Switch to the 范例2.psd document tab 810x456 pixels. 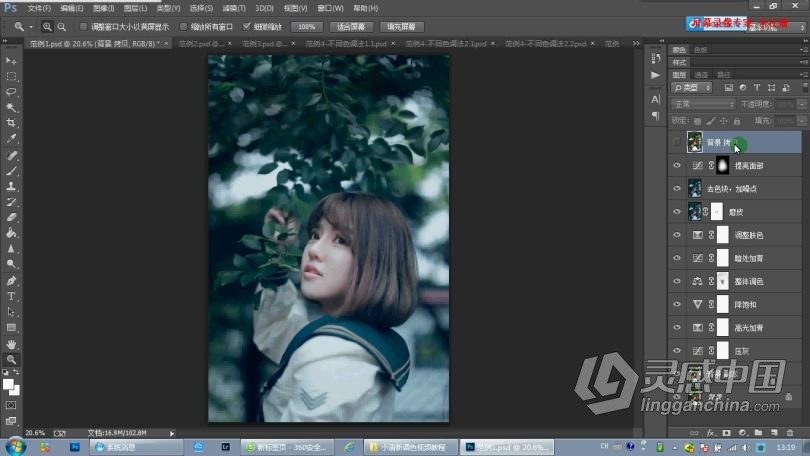[x=201, y=44]
